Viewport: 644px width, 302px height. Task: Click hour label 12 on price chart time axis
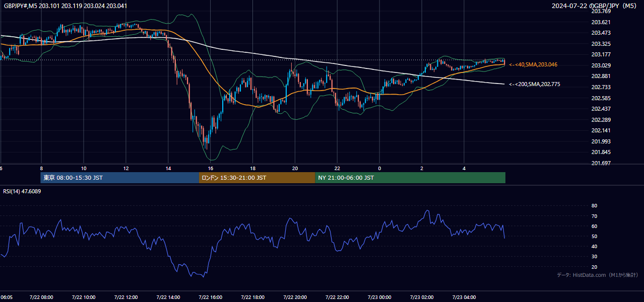[x=126, y=169]
